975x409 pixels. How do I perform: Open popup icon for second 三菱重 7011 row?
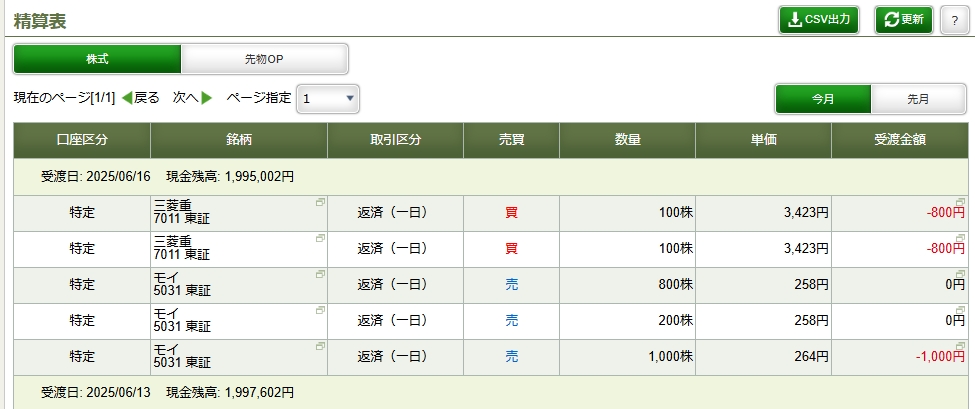(320, 238)
